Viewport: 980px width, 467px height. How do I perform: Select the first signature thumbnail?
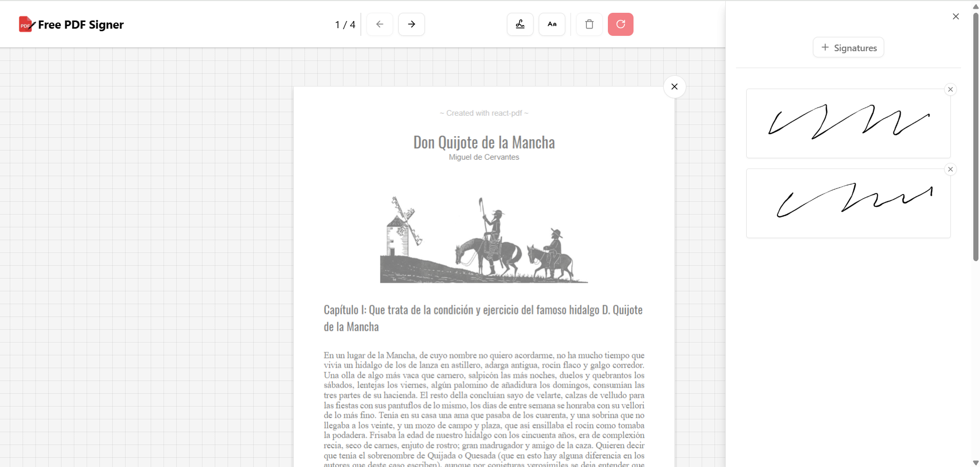pyautogui.click(x=848, y=123)
